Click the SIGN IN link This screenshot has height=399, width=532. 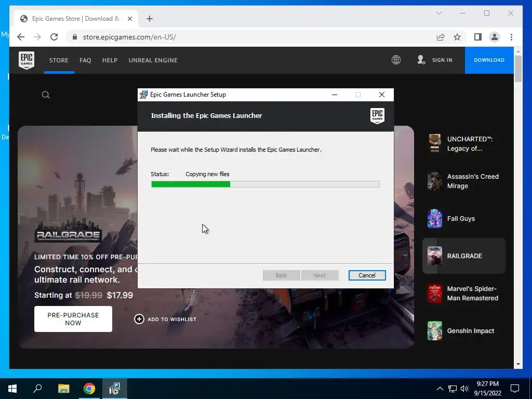point(442,60)
